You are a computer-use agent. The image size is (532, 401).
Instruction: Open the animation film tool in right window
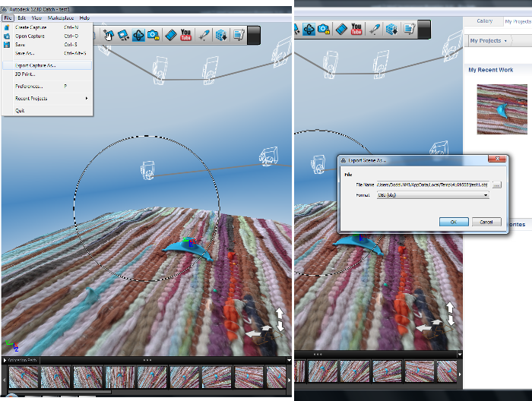341,30
